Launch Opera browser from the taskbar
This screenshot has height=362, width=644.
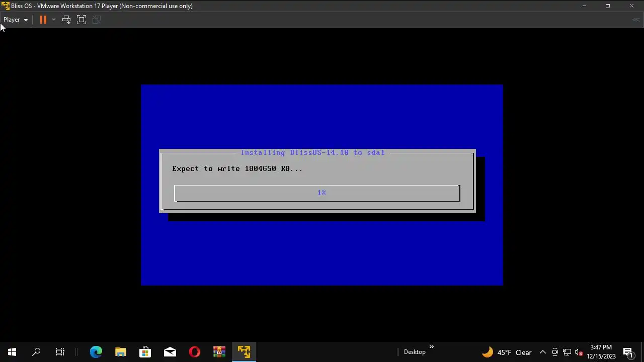pyautogui.click(x=195, y=352)
